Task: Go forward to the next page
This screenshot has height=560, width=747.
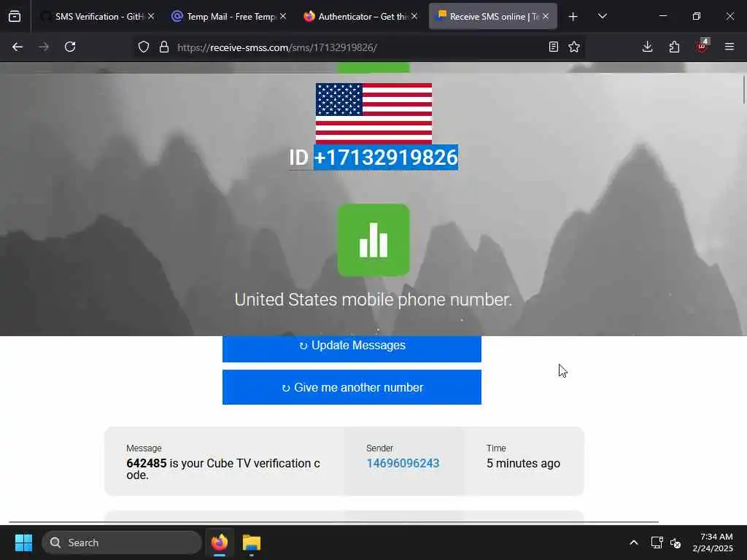Action: click(x=44, y=47)
